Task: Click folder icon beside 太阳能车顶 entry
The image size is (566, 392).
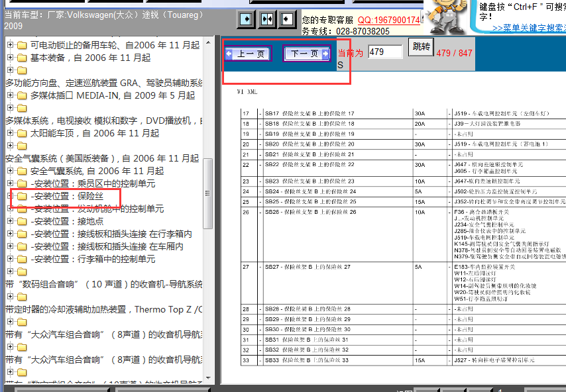Action: [x=21, y=133]
